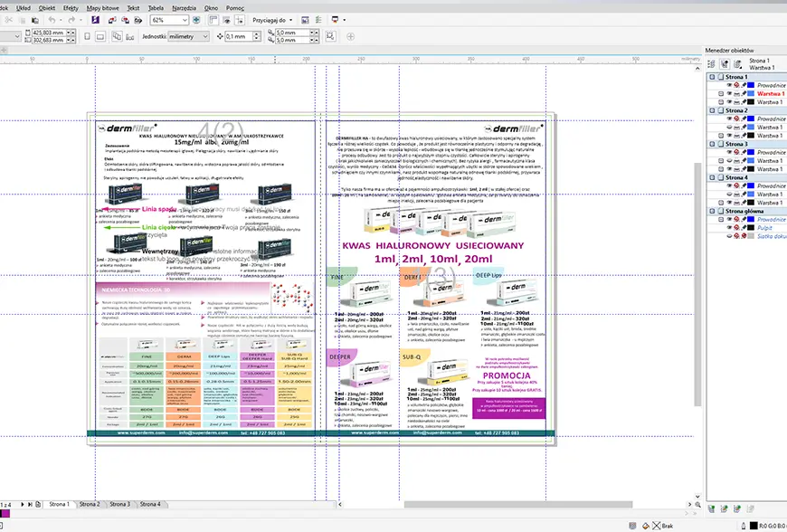Go to the next page arrow
The image size is (787, 532).
click(x=22, y=504)
